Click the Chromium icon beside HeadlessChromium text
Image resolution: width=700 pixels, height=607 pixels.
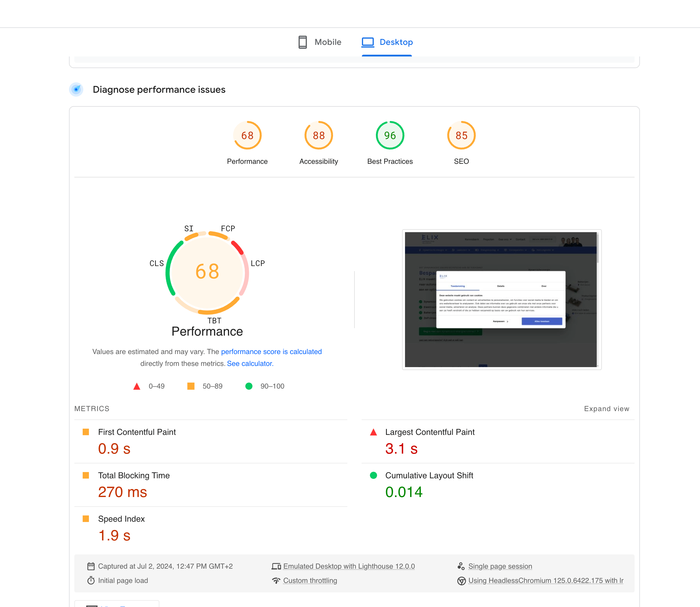[x=461, y=581]
